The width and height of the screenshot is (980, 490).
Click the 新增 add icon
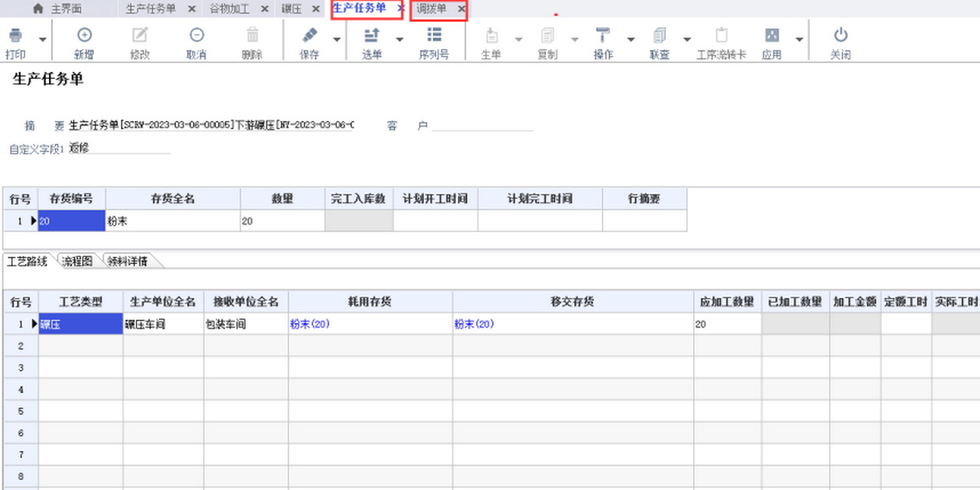[84, 36]
